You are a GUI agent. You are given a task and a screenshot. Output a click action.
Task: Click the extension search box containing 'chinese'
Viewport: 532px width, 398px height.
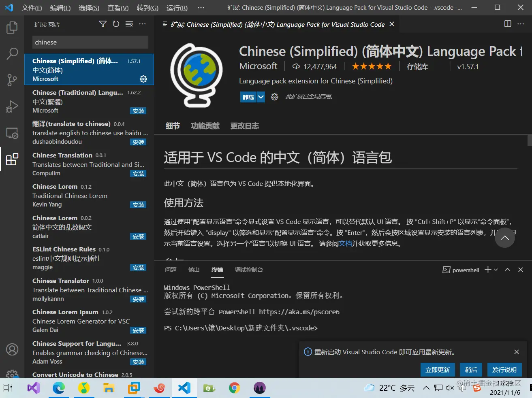[90, 42]
